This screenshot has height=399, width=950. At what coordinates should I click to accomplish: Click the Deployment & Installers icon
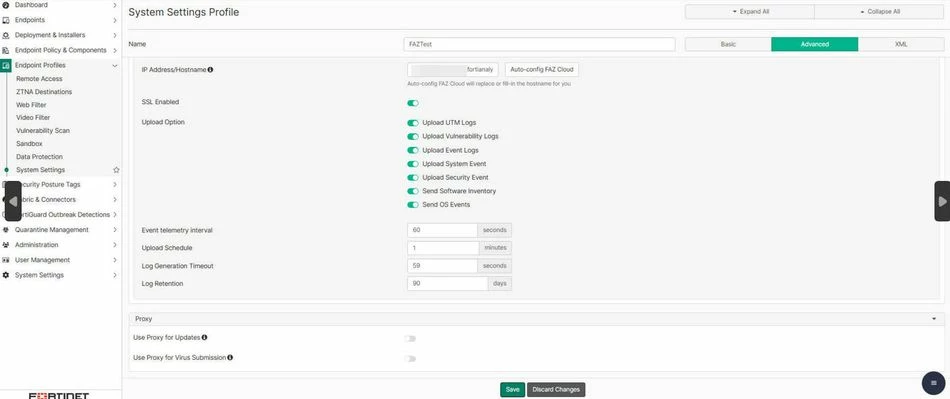coord(5,35)
